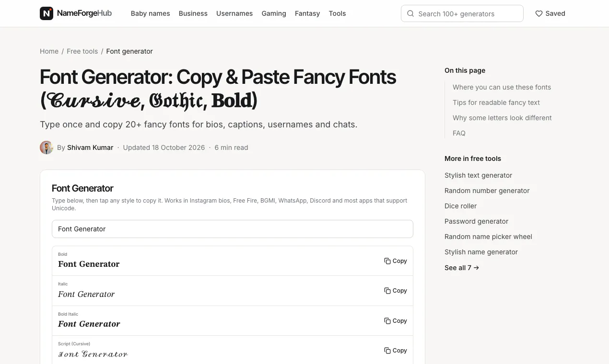
Task: Click the Updated 18 October 2026 text
Action: [x=164, y=148]
